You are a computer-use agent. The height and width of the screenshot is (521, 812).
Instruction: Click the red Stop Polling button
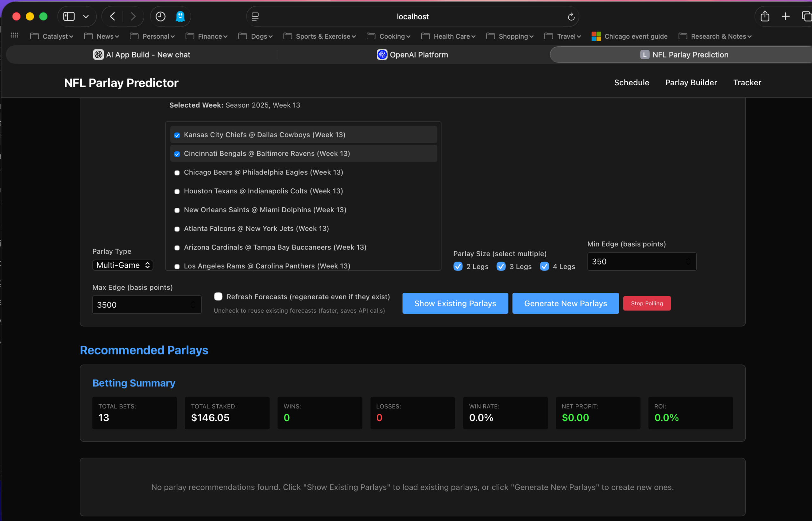[x=646, y=303]
